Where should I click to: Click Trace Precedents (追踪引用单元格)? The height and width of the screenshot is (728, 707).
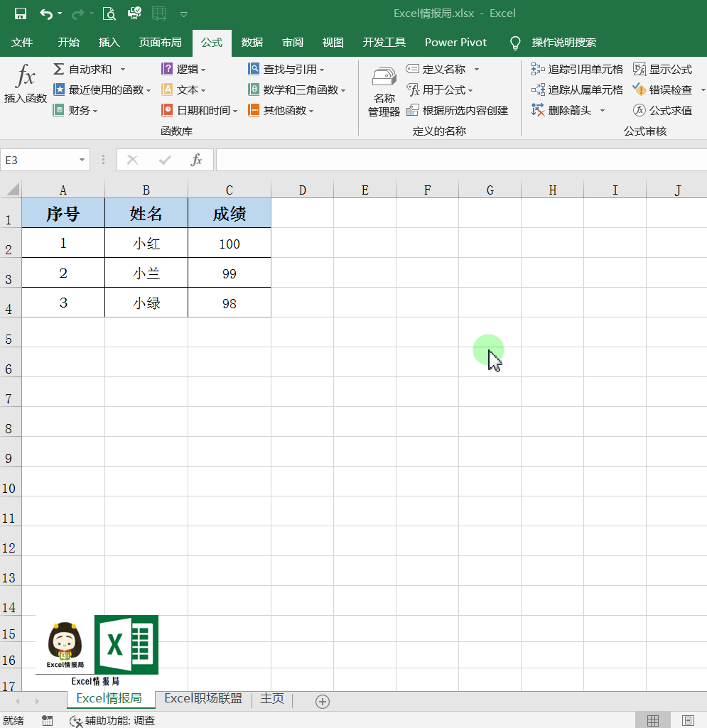pos(578,69)
